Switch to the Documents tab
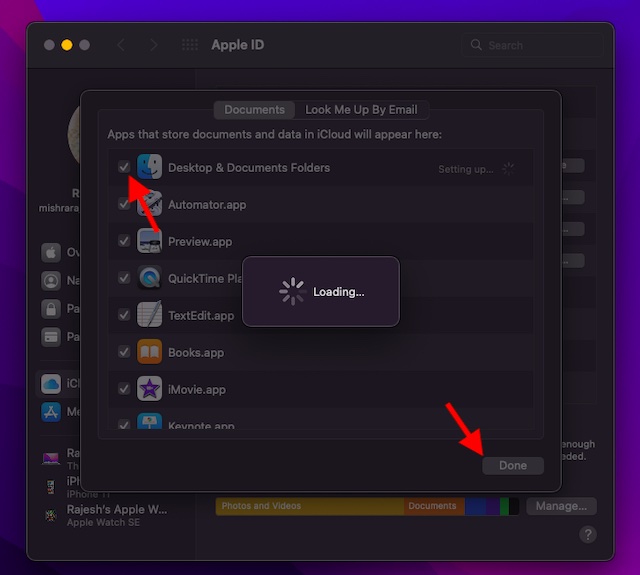Viewport: 640px width, 575px height. pos(254,110)
